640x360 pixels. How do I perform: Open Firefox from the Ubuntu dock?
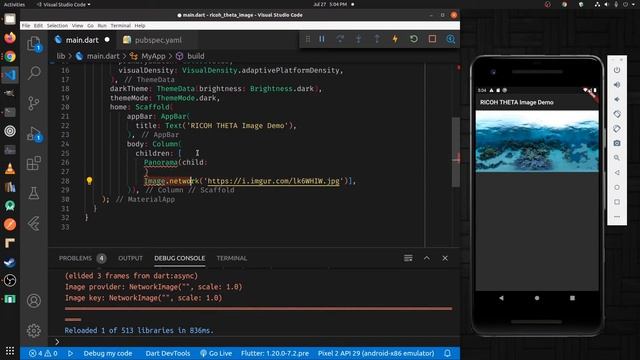point(10,38)
